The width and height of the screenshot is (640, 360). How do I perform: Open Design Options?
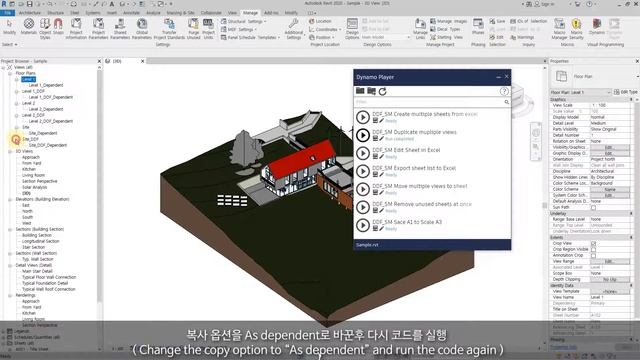point(352,29)
